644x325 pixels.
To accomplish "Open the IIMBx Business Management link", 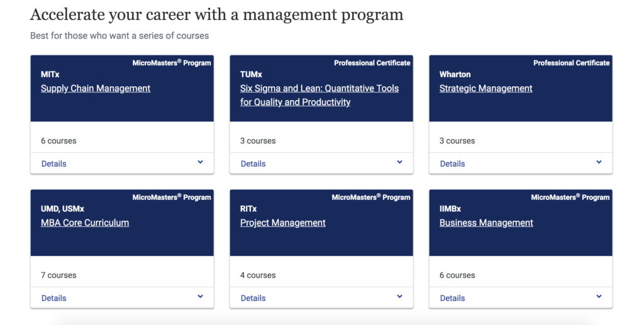I will point(486,223).
